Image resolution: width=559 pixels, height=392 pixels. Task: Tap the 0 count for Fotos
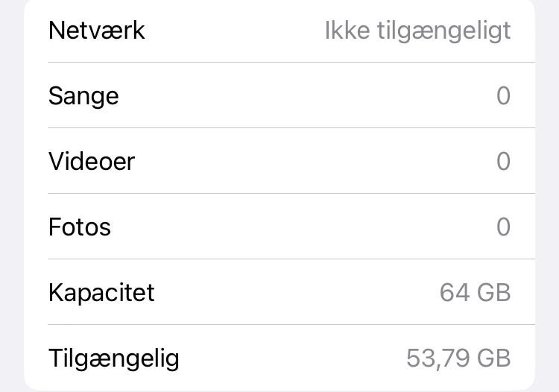click(503, 227)
